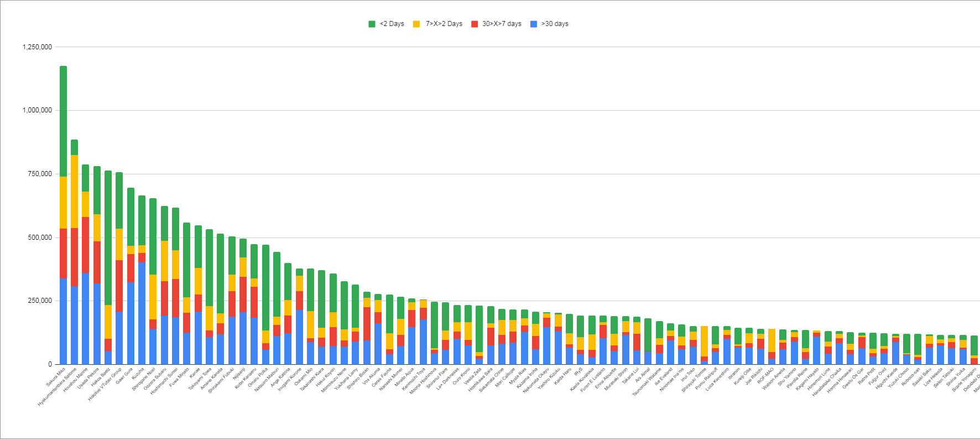Click the Inui Toko x-axis label

click(688, 374)
